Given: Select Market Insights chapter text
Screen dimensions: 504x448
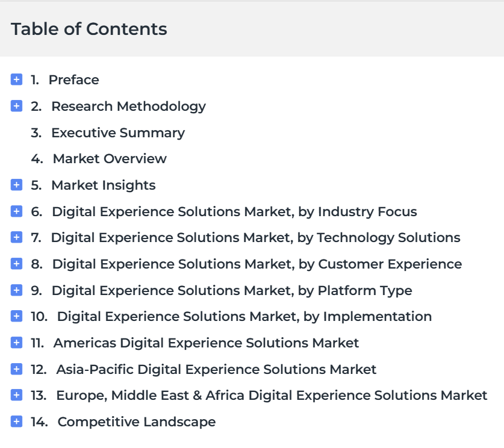Looking at the screenshot, I should click(104, 185).
